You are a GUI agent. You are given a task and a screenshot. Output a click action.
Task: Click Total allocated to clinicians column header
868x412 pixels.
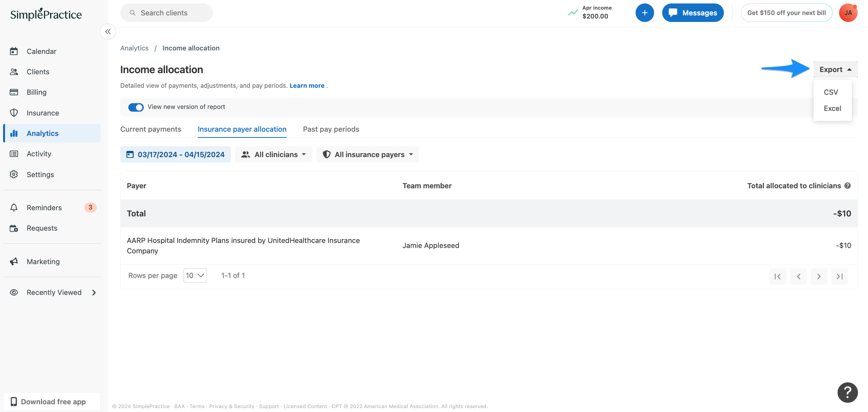pos(794,186)
